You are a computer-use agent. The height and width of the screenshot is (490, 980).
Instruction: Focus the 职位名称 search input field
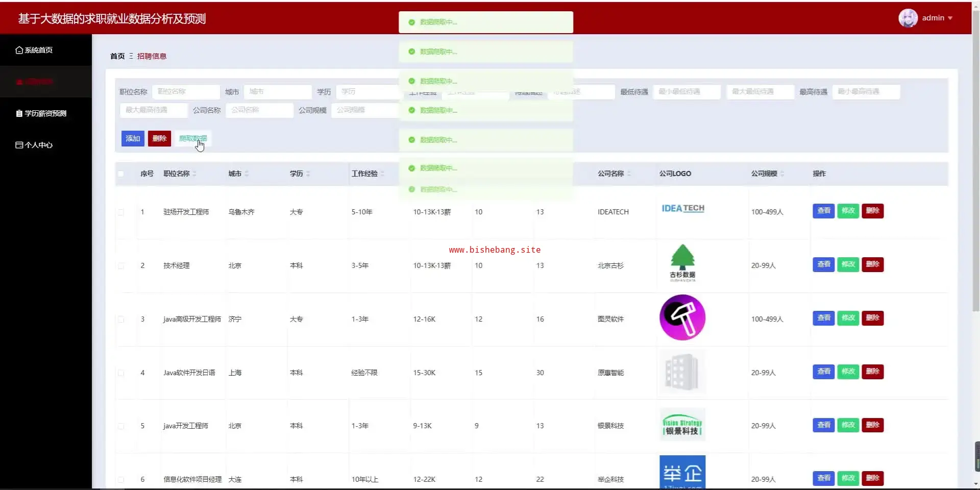coord(186,92)
